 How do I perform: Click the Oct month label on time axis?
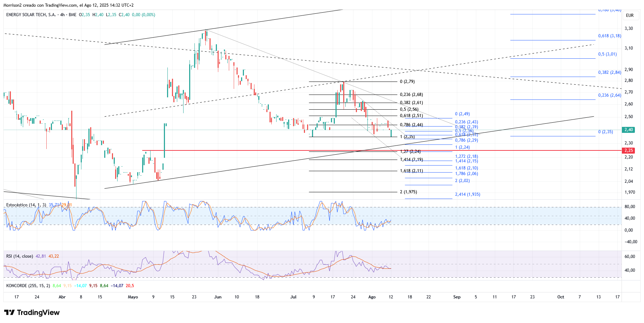coord(561,297)
